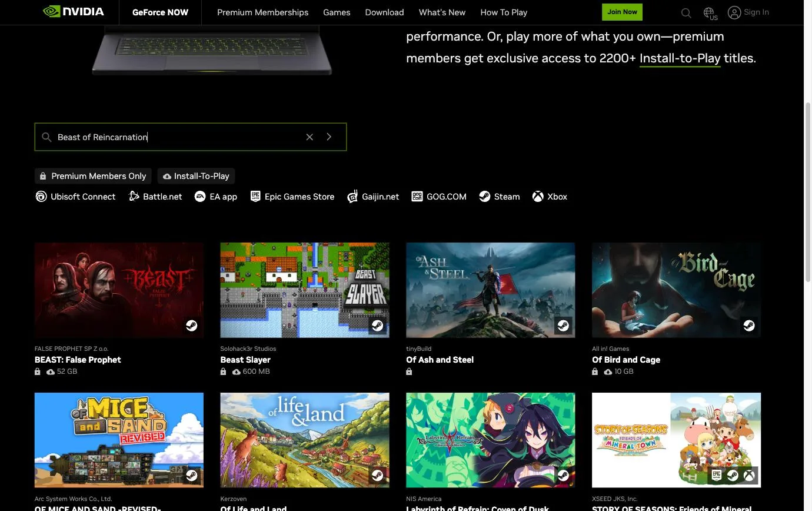The width and height of the screenshot is (812, 511).
Task: Open the Beast Slayer game title
Action: 245,360
